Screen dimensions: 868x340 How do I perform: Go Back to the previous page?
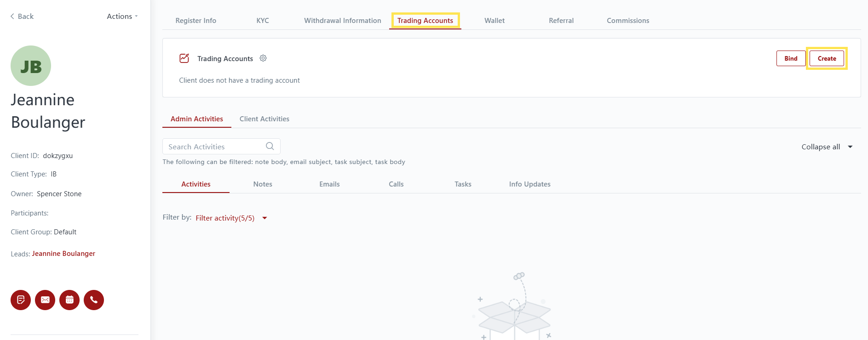pos(22,17)
